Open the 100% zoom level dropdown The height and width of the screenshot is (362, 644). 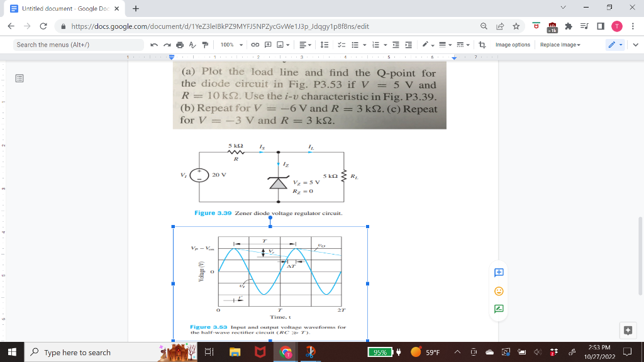[231, 45]
